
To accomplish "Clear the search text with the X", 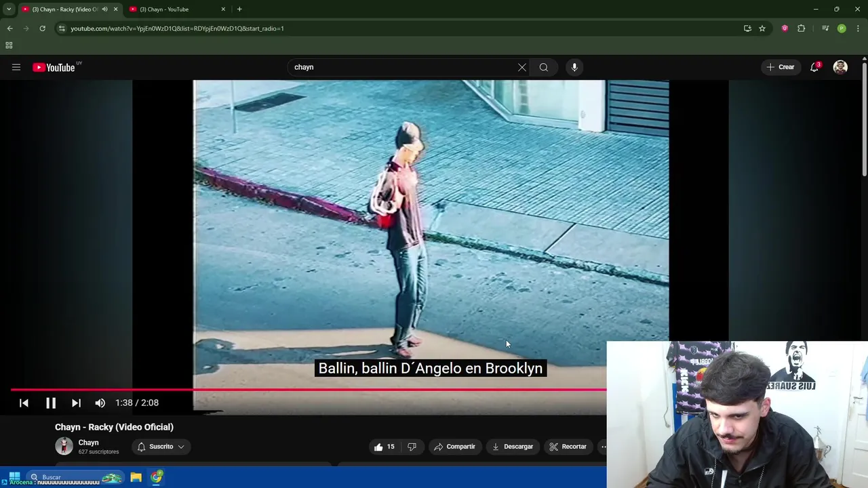I will coord(522,67).
